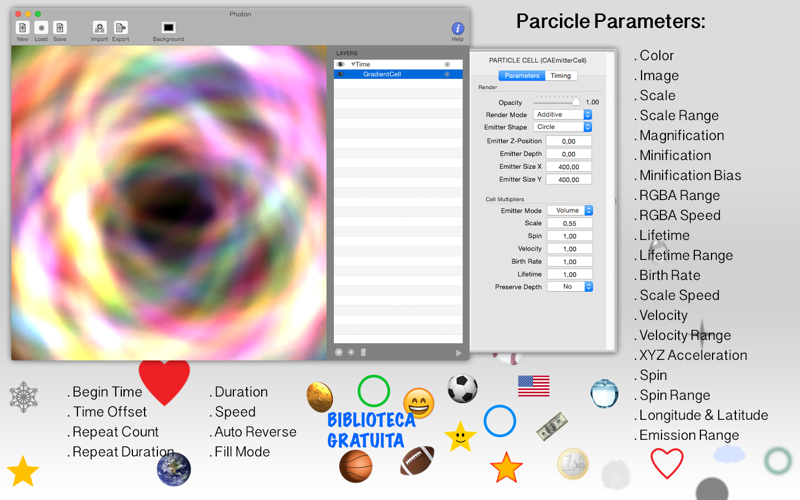This screenshot has height=500, width=800.
Task: Click the Export toolbar icon
Action: pos(121,28)
